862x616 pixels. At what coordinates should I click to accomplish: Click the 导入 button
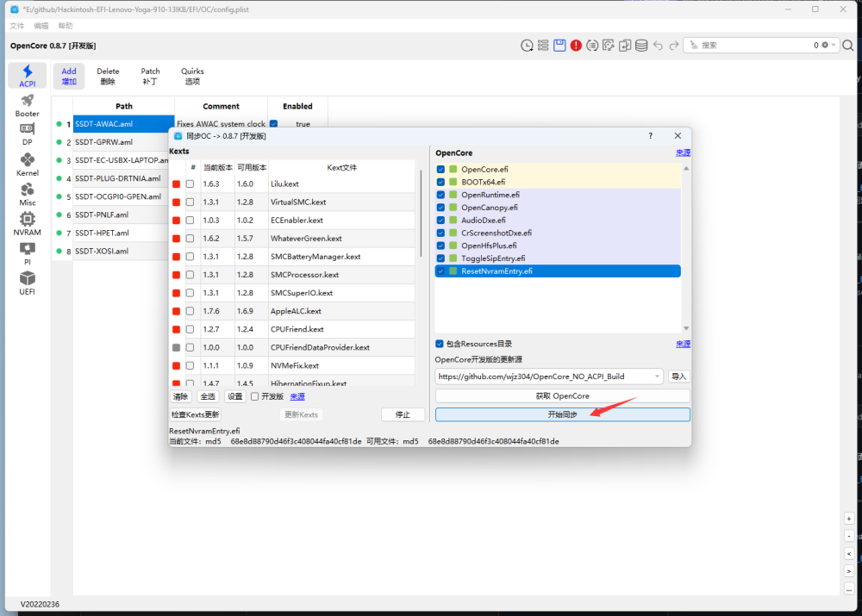point(679,376)
